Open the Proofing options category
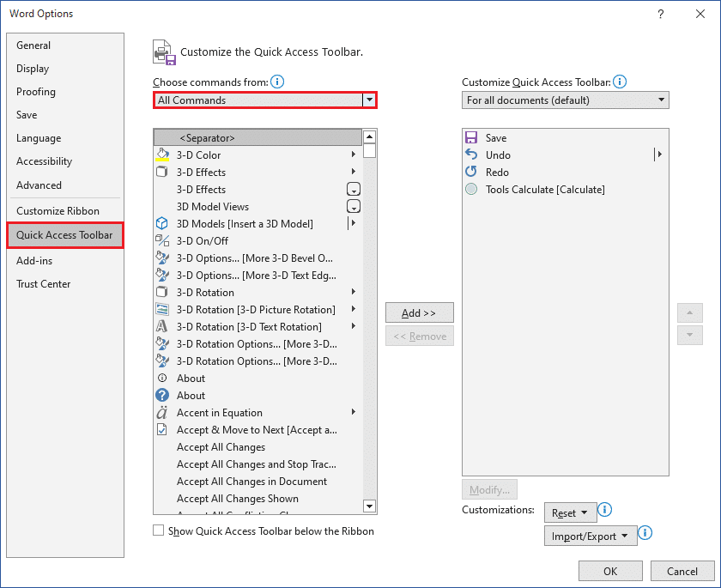Screen dimensions: 721x588 (36, 92)
